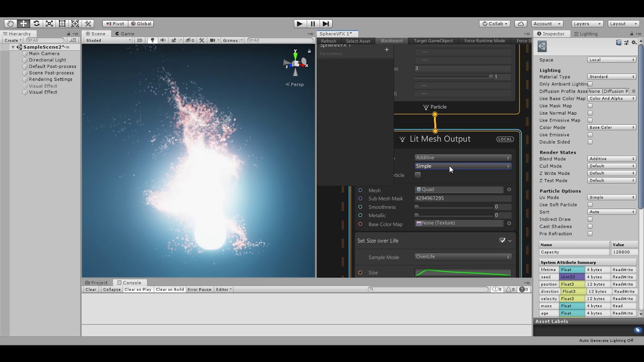This screenshot has width=644, height=362.
Task: Enable Cast Shadows checkbox
Action: click(x=590, y=226)
